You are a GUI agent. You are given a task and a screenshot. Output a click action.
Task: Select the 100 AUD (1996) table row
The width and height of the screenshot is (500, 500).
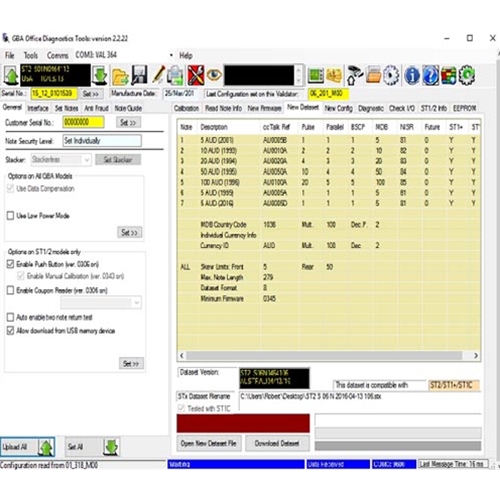(x=329, y=182)
